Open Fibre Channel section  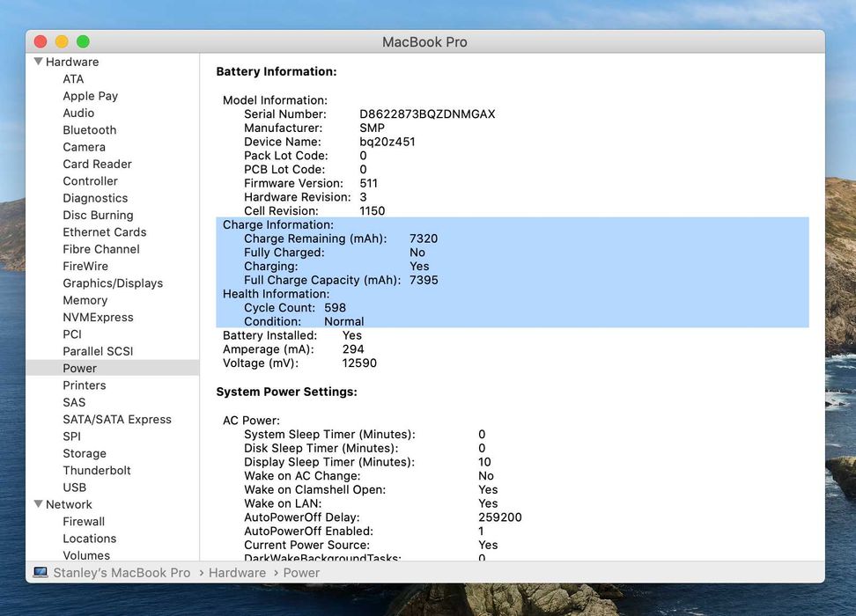[x=101, y=249]
